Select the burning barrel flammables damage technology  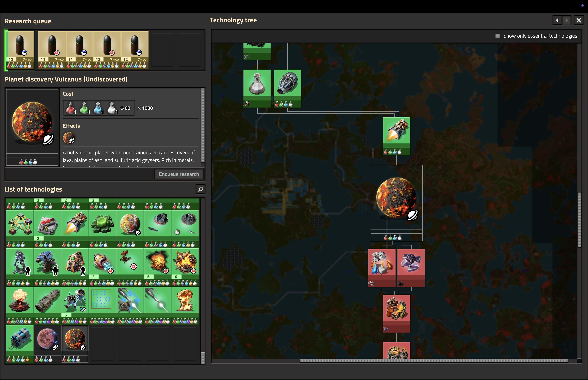[x=158, y=267]
